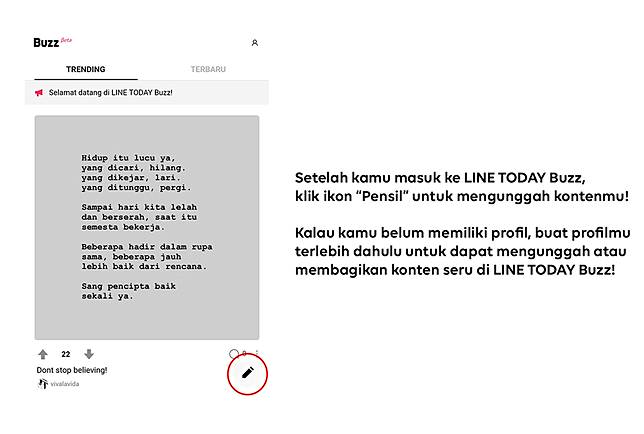This screenshot has width=644, height=434.
Task: Click the Dont stop believing! caption
Action: pyautogui.click(x=72, y=370)
